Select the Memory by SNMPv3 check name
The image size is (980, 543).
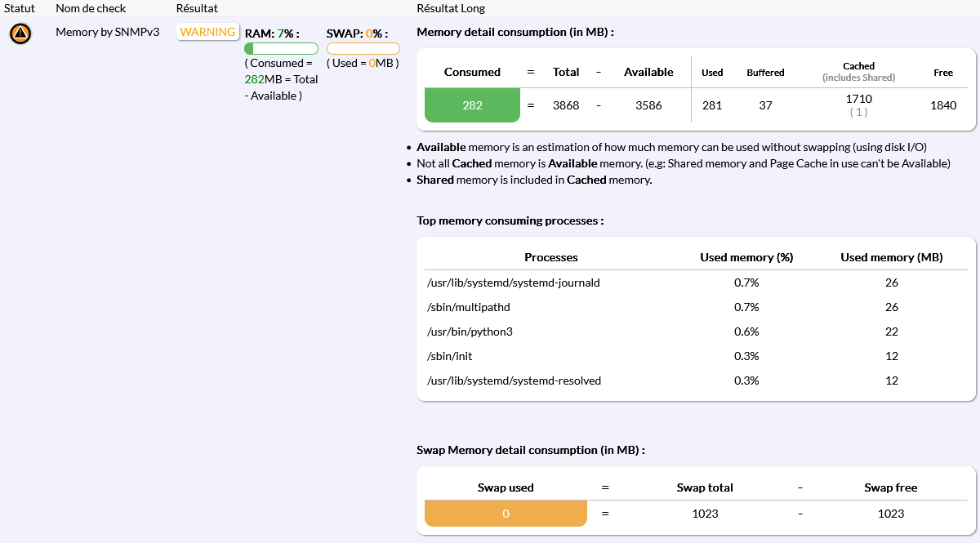coord(107,32)
